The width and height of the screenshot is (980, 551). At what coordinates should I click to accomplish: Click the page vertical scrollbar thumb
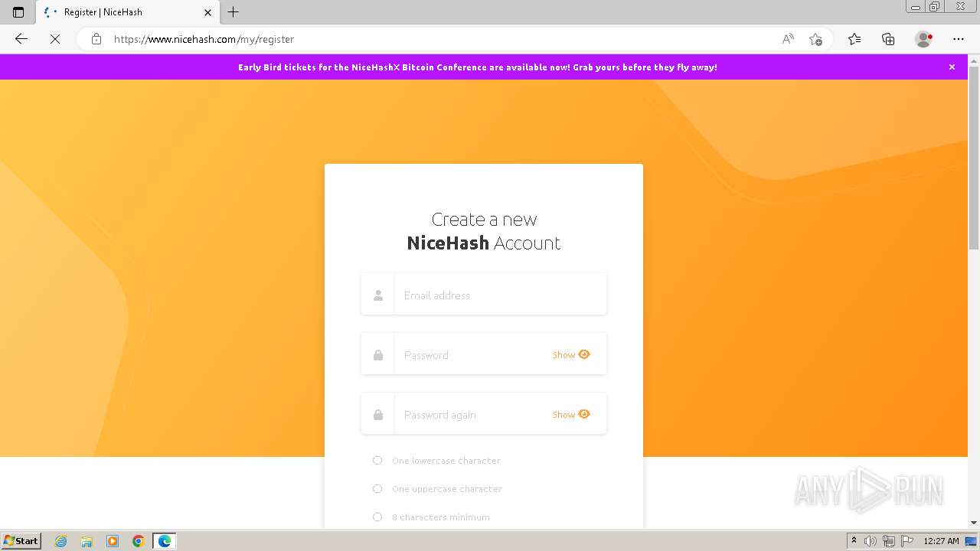click(x=974, y=157)
